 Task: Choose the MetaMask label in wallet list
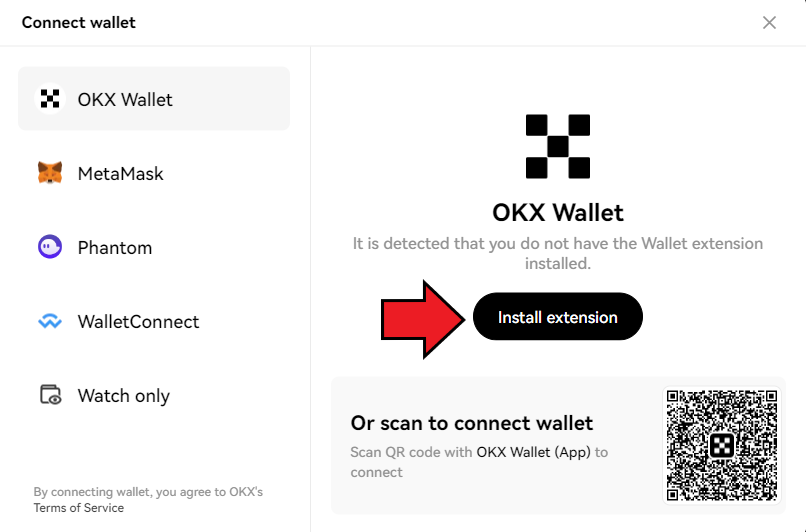tap(120, 174)
